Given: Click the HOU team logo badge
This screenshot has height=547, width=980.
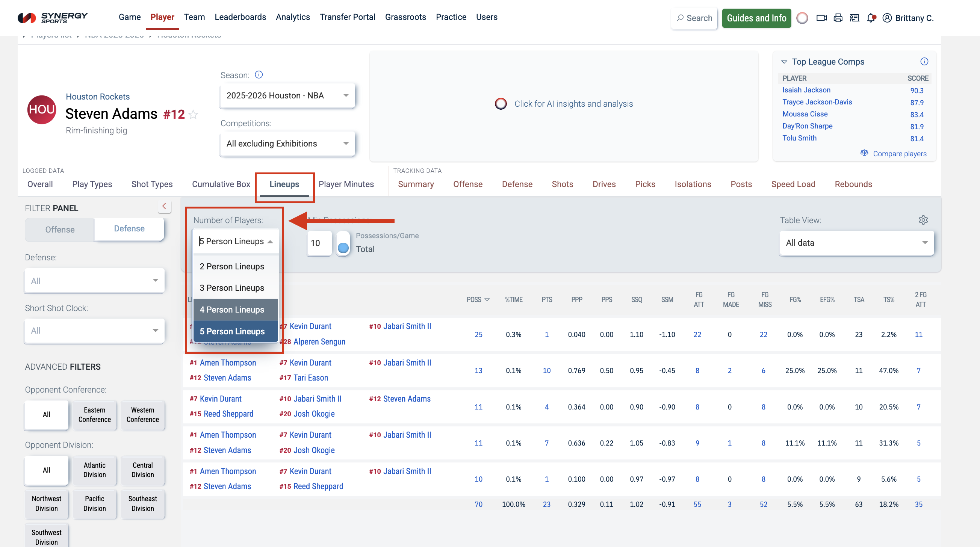Looking at the screenshot, I should pyautogui.click(x=42, y=110).
